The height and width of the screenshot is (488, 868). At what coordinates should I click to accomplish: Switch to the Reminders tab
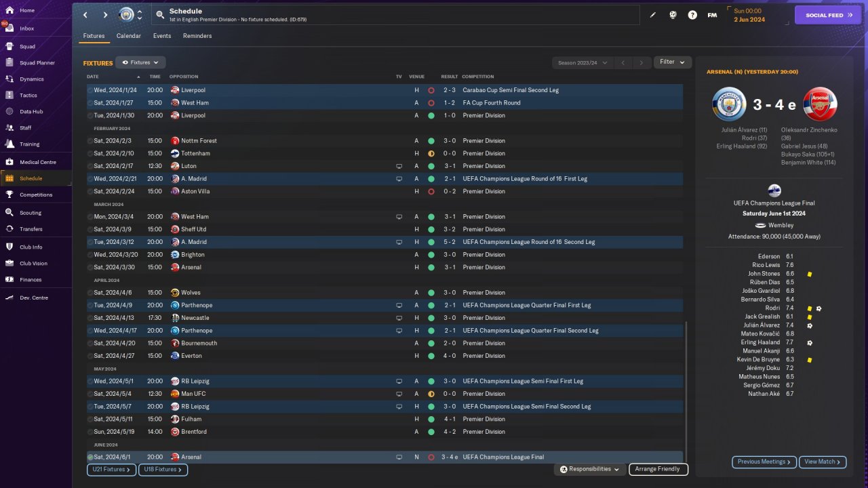tap(197, 36)
